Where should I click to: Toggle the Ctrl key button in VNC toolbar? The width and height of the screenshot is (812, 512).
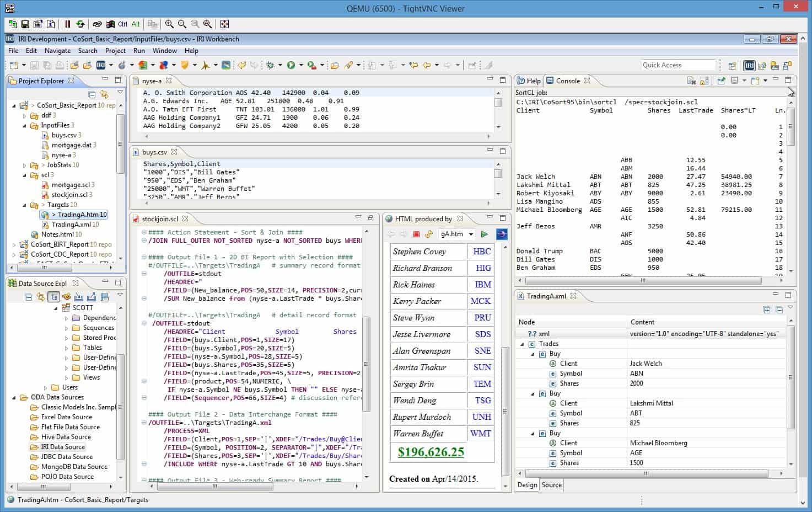coord(122,24)
